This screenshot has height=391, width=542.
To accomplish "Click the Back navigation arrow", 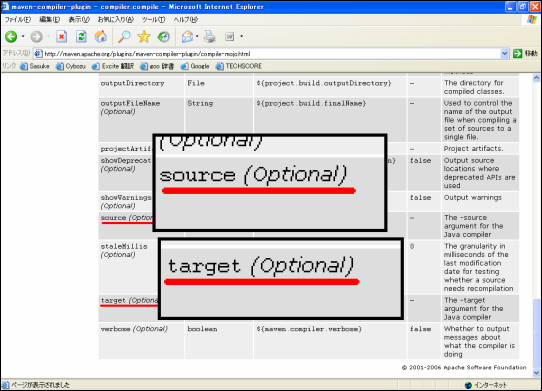I will (11, 37).
